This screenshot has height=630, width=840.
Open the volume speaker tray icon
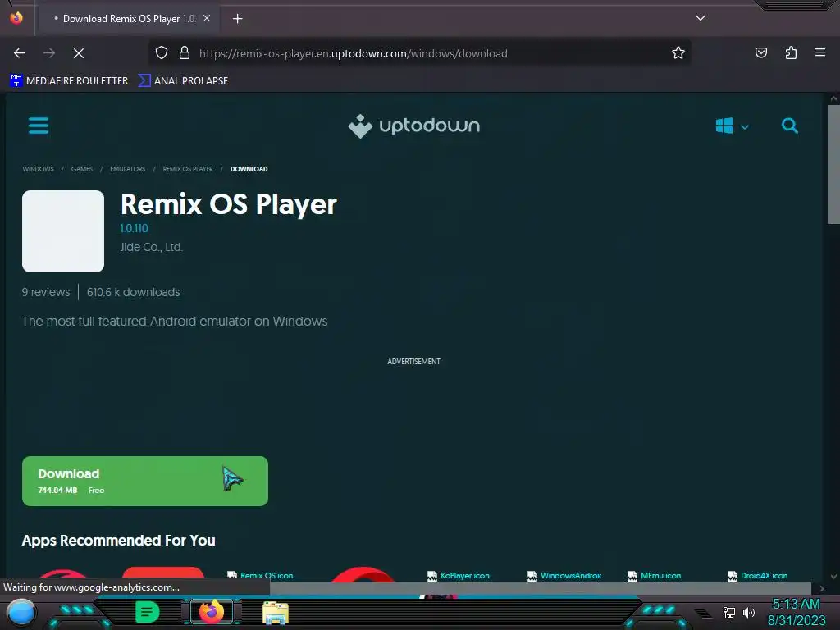click(x=748, y=612)
